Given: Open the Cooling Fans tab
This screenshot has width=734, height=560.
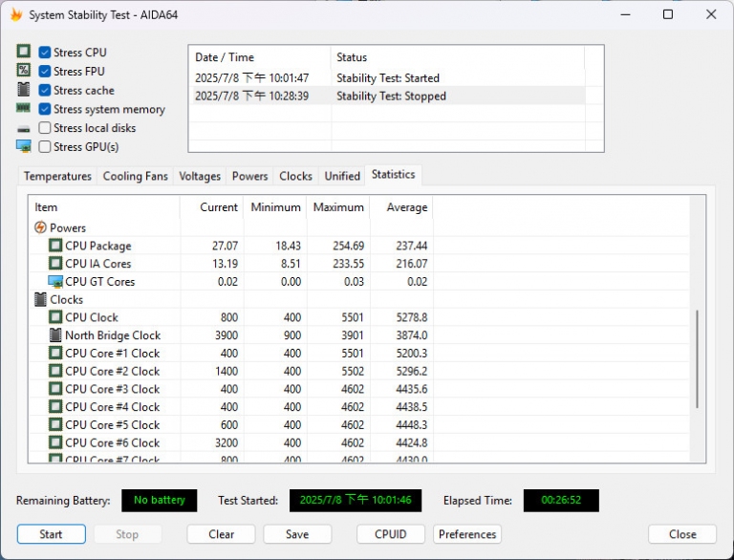Looking at the screenshot, I should pos(135,176).
